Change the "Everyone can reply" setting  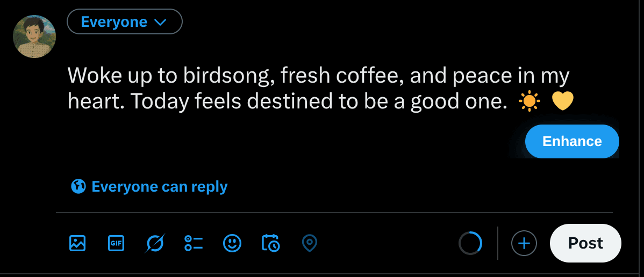point(159,186)
